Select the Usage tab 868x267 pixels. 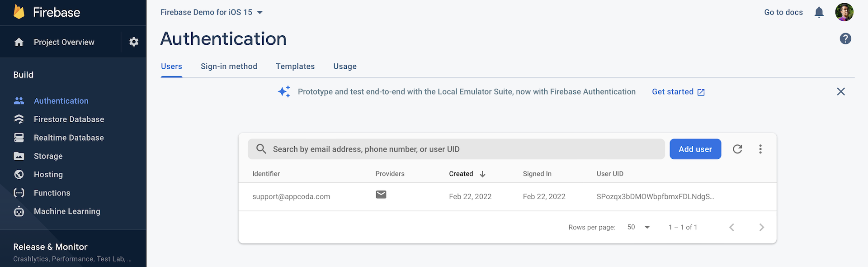[x=344, y=67]
